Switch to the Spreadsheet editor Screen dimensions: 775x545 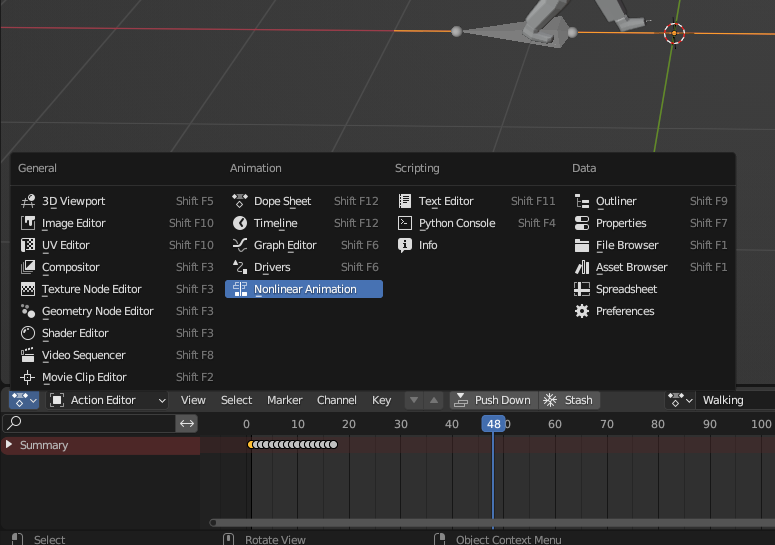pyautogui.click(x=626, y=289)
